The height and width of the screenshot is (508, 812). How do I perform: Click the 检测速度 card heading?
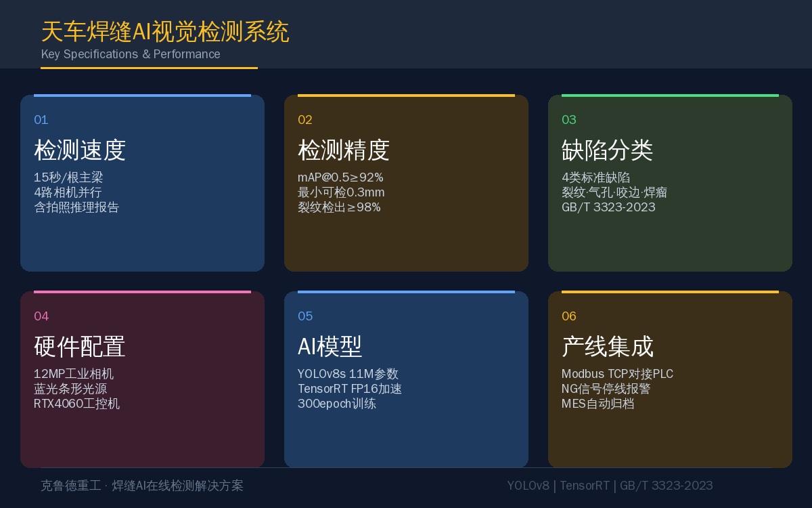click(80, 150)
